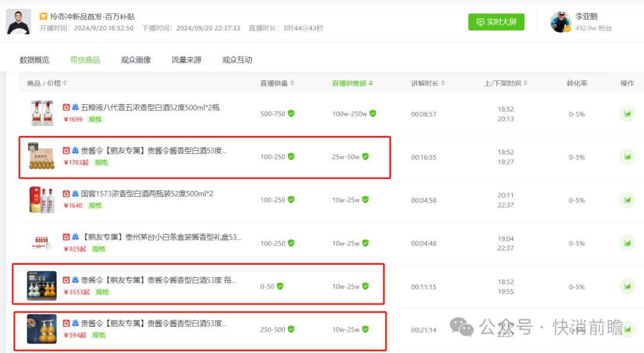Viewport: 644px width, 353px height.
Task: Select the 带货商品 tab
Action: point(85,60)
